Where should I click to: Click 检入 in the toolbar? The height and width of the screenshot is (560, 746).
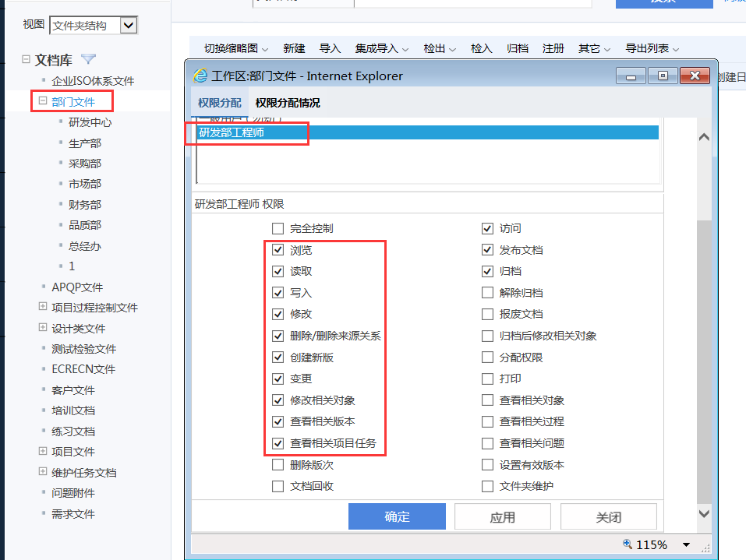tap(481, 48)
